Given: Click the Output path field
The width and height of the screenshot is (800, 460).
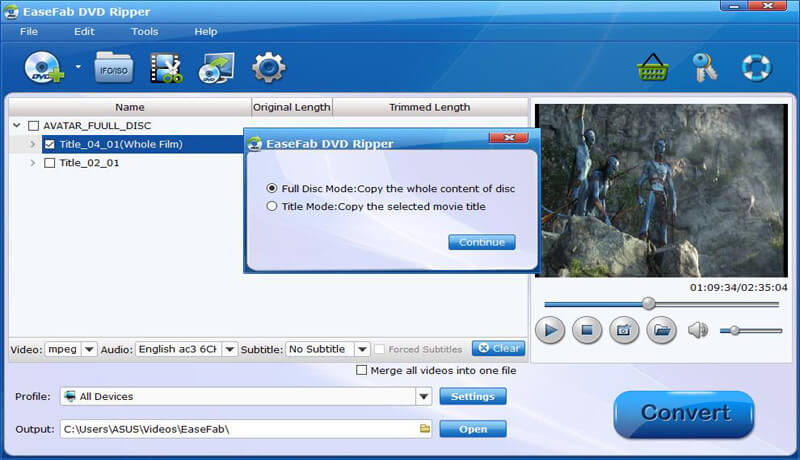Looking at the screenshot, I should coord(246,429).
